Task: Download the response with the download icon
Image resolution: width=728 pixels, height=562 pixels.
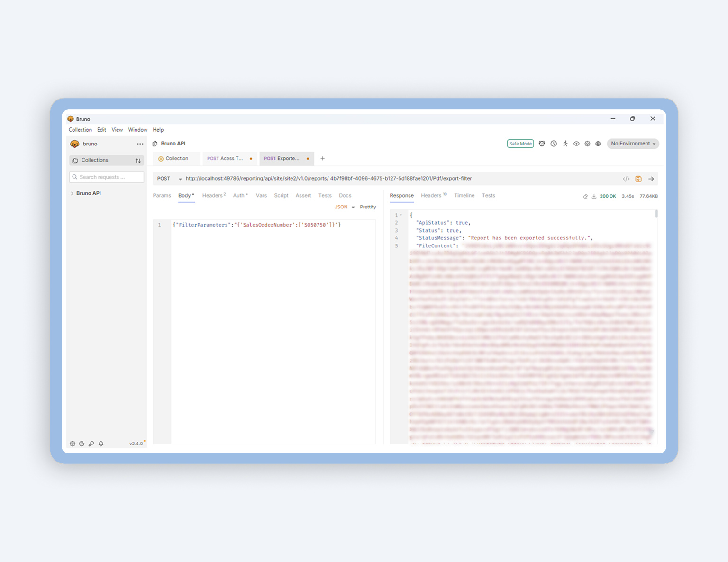Action: (594, 196)
